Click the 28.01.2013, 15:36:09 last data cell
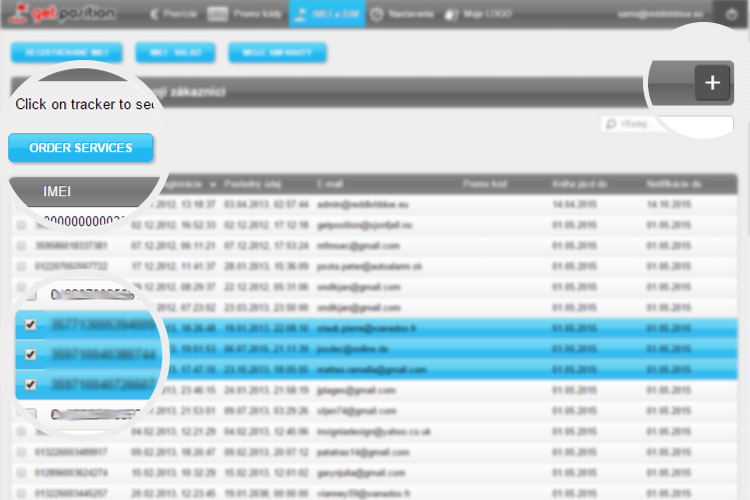Screen dimensions: 750x500 pos(266,267)
